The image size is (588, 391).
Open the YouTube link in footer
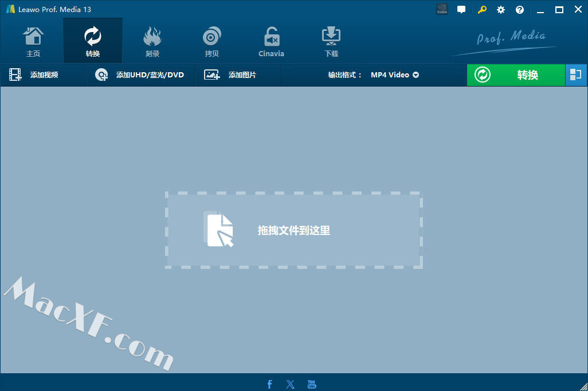tap(312, 384)
